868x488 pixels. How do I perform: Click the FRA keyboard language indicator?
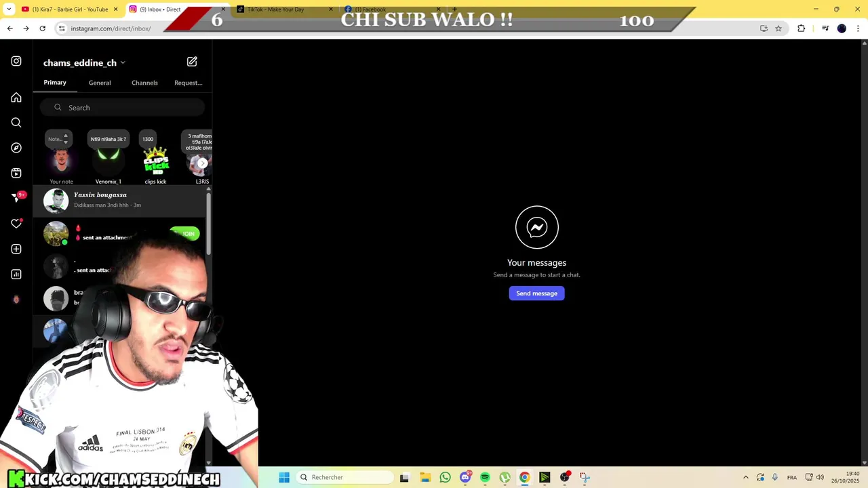tap(792, 477)
